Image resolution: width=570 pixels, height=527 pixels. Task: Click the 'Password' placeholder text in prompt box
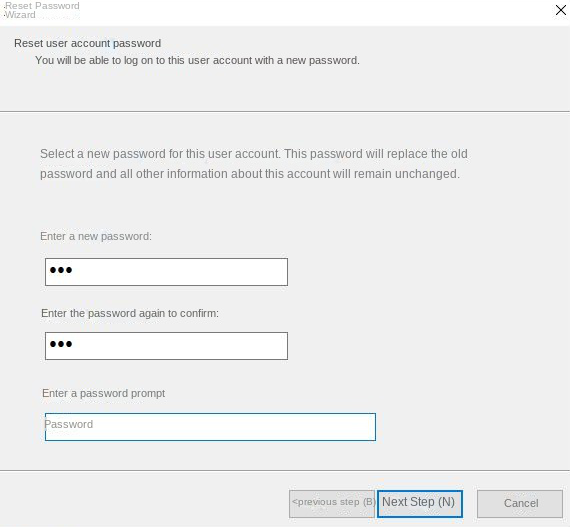69,424
